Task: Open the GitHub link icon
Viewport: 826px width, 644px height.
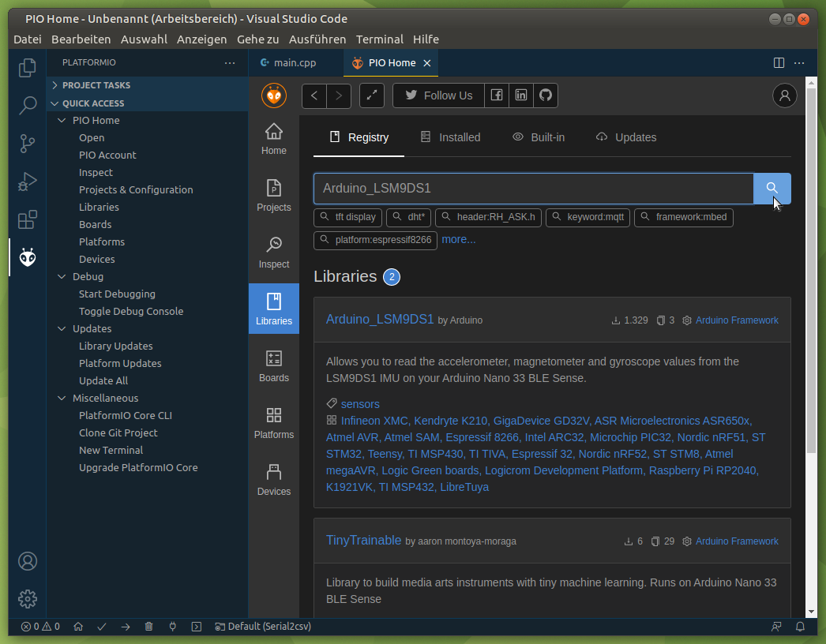Action: click(x=546, y=95)
